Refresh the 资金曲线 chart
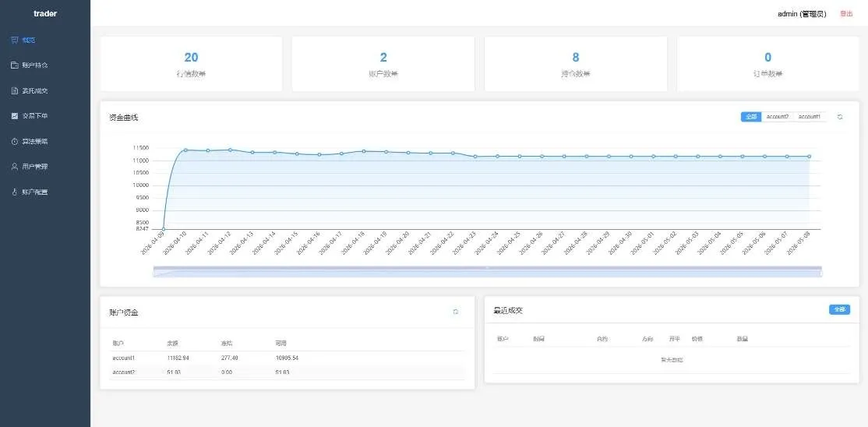868x427 pixels. (x=840, y=117)
